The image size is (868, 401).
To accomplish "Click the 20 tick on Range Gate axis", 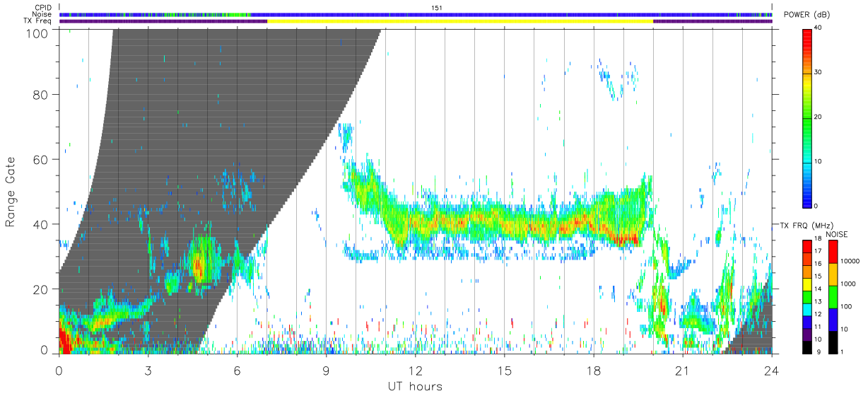I will tap(40, 289).
